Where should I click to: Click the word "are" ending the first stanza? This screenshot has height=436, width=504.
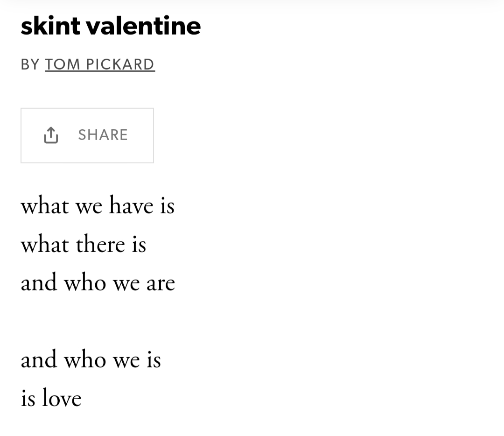click(161, 283)
